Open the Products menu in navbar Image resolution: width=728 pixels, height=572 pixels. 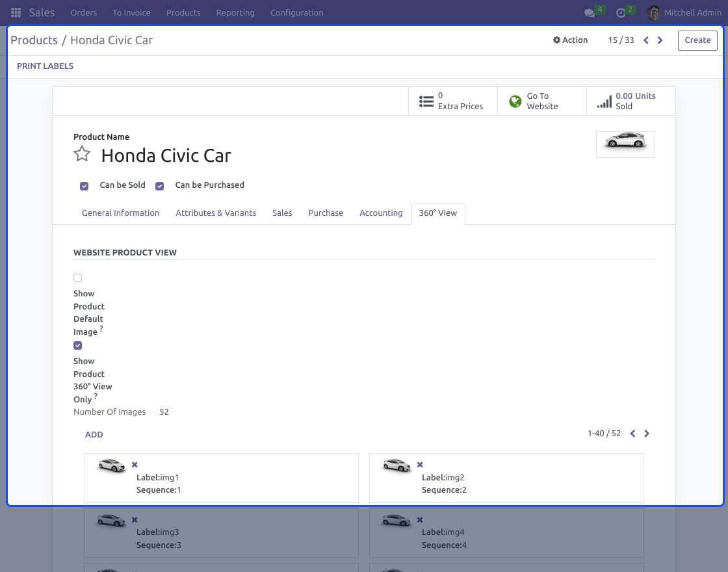(183, 12)
